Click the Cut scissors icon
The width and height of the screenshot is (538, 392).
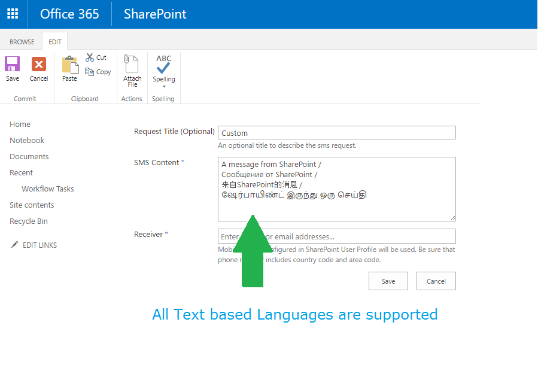click(x=90, y=57)
